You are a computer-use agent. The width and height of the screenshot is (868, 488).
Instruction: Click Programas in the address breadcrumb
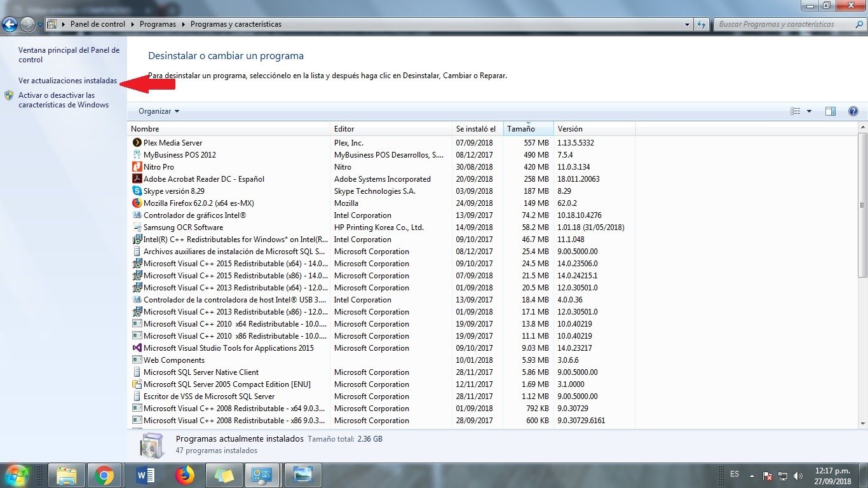pyautogui.click(x=158, y=24)
